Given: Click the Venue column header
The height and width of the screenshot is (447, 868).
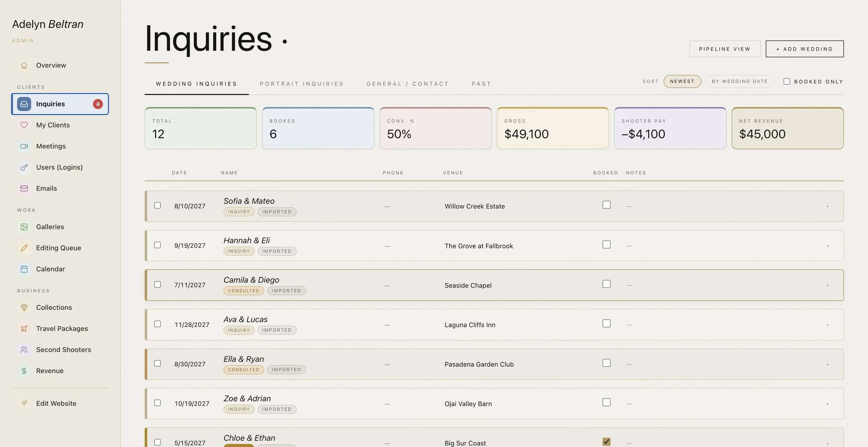Looking at the screenshot, I should click(x=453, y=173).
